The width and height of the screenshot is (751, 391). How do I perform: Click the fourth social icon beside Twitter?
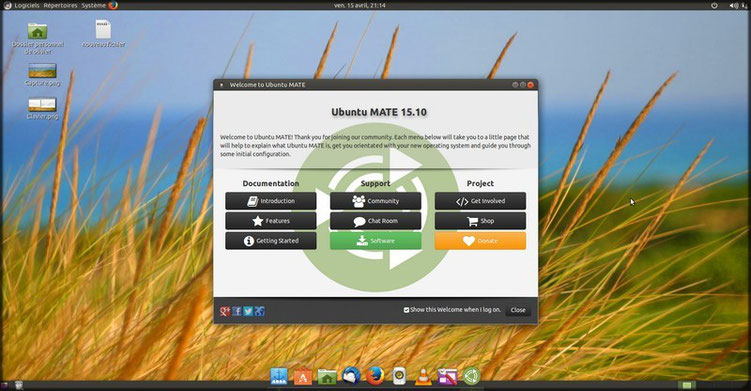tap(260, 311)
